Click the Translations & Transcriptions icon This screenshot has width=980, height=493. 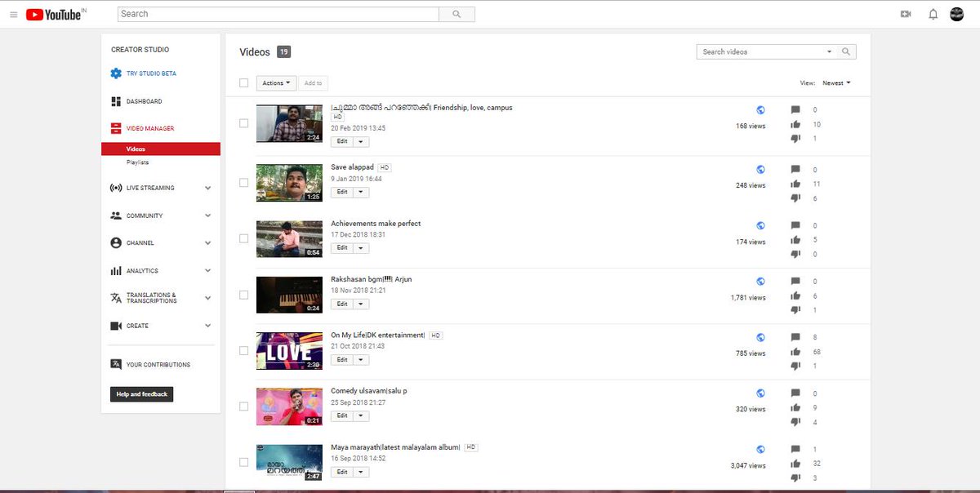coord(116,298)
